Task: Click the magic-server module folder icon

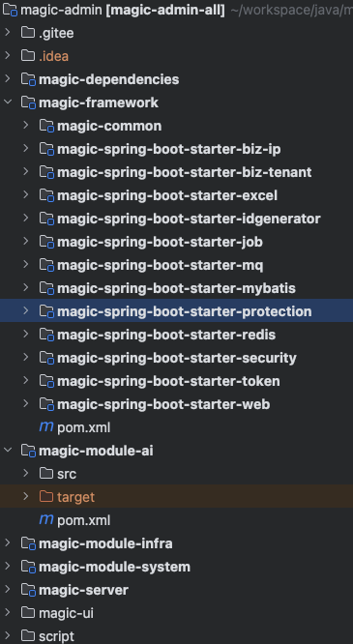Action: point(28,590)
